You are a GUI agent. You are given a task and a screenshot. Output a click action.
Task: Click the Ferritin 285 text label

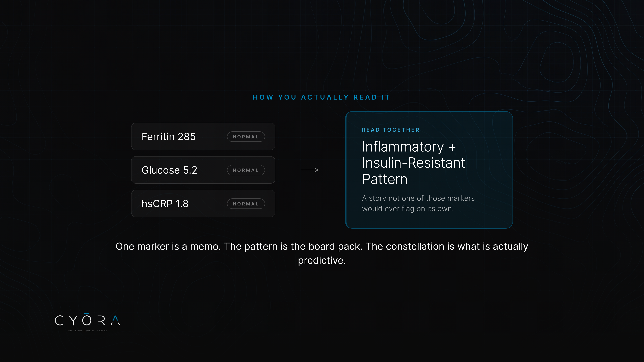coord(169,137)
